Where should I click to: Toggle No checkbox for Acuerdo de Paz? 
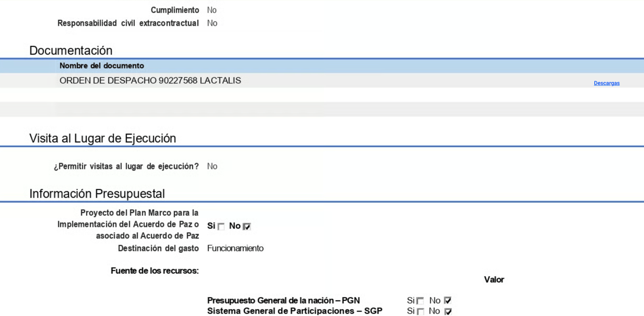tap(247, 227)
